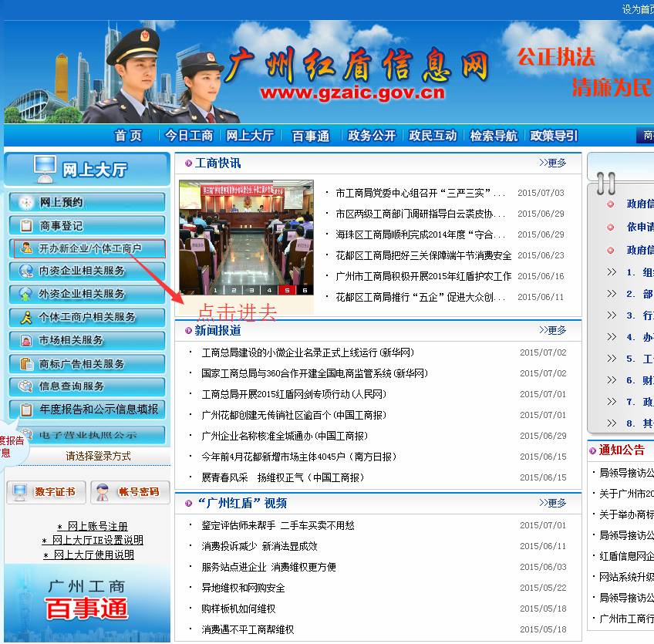
Task: Click the 商事登记 clipboard icon
Action: (25, 224)
